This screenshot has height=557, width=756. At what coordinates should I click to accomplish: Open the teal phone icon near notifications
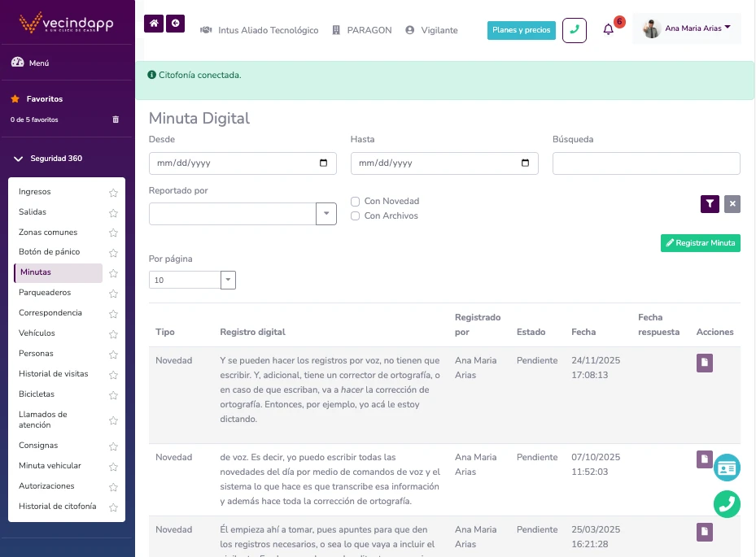click(x=575, y=30)
